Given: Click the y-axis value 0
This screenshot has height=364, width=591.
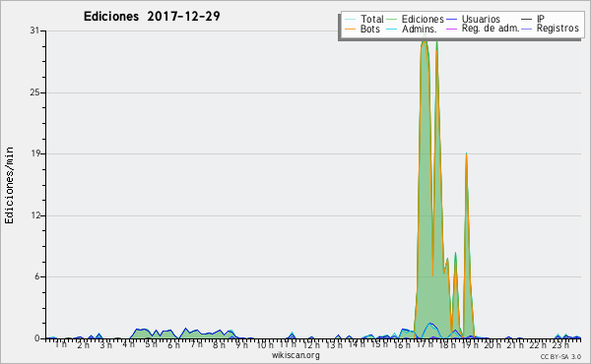Looking at the screenshot, I should coord(37,338).
